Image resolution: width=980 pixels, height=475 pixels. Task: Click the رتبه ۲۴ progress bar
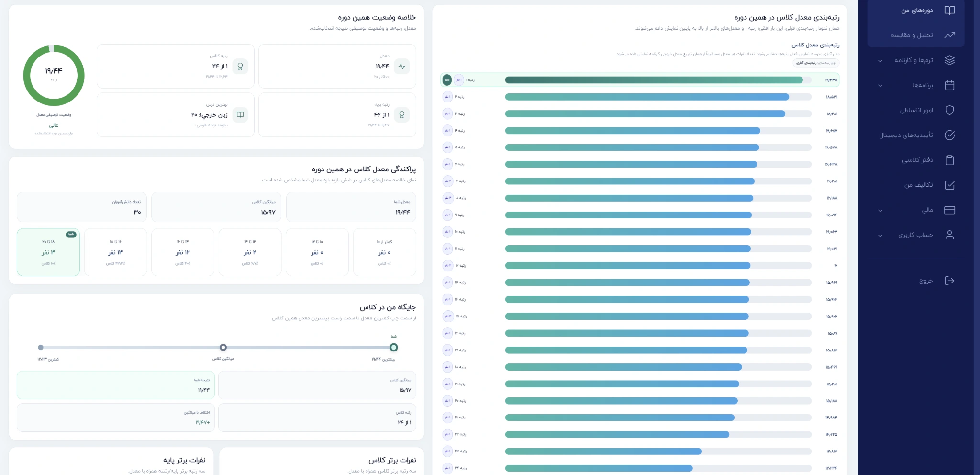coord(658,468)
